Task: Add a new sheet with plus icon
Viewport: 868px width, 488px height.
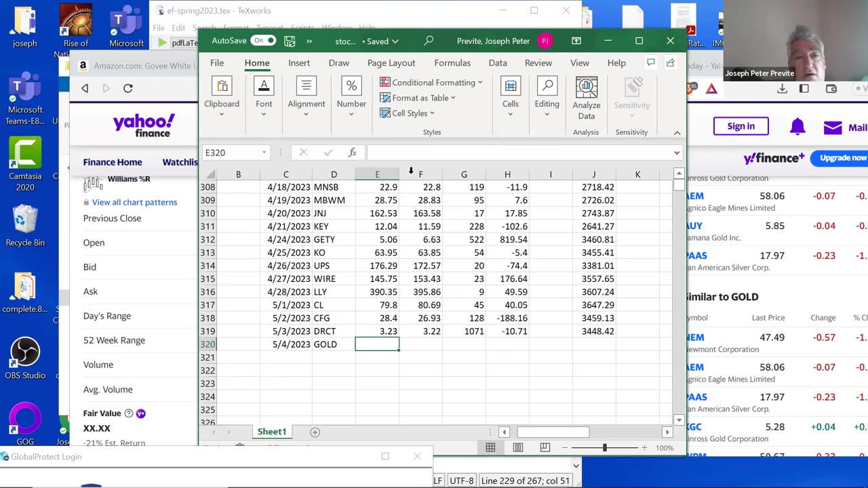Action: point(315,432)
